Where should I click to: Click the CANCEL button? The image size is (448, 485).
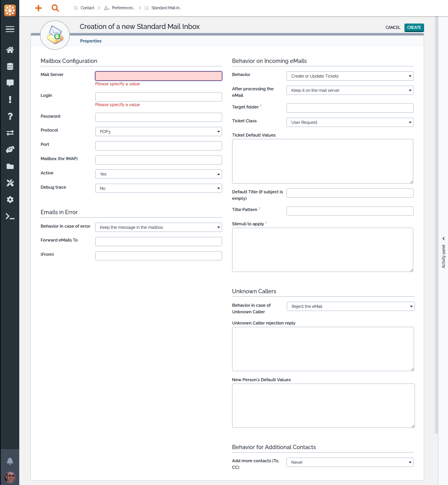393,27
